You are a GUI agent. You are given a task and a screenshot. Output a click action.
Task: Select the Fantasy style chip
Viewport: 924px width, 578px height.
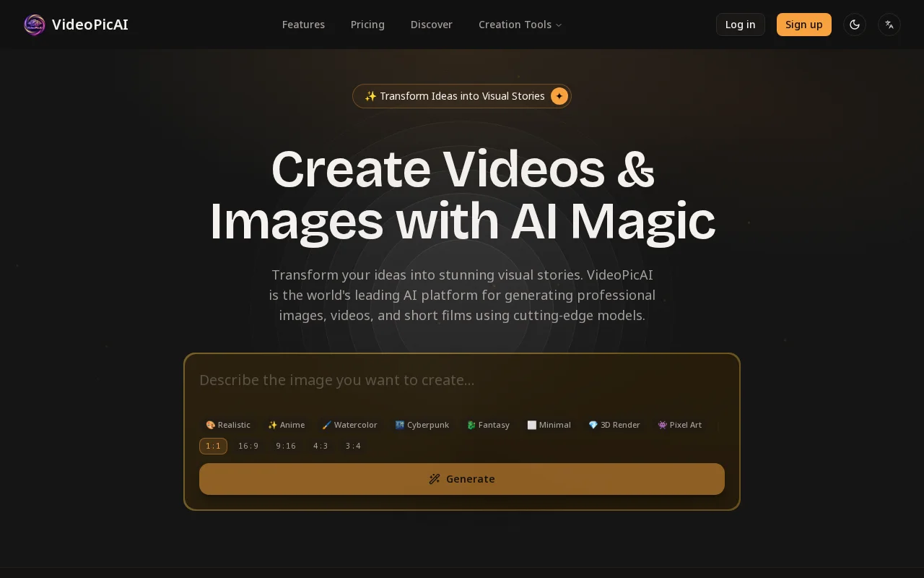pyautogui.click(x=489, y=425)
